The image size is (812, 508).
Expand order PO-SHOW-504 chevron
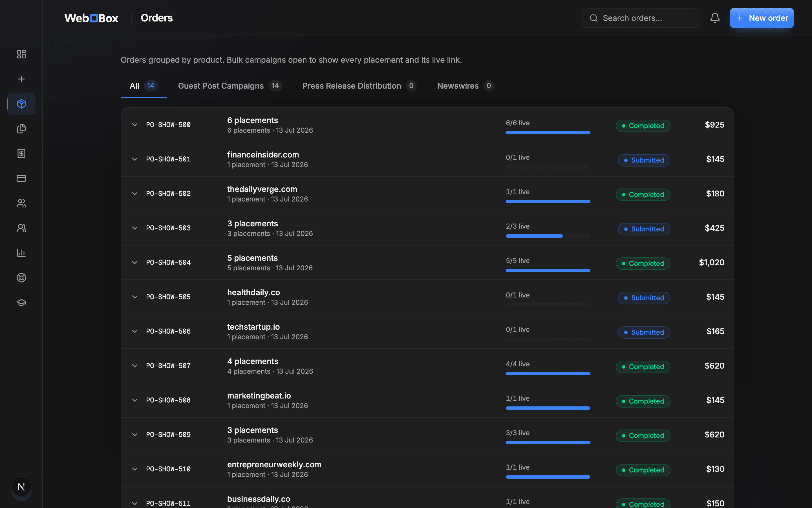(134, 262)
